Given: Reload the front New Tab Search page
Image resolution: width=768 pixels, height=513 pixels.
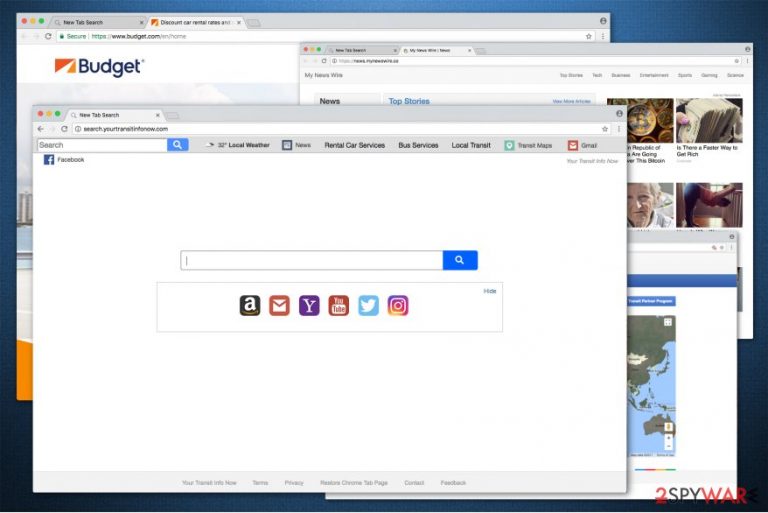Looking at the screenshot, I should [x=64, y=129].
